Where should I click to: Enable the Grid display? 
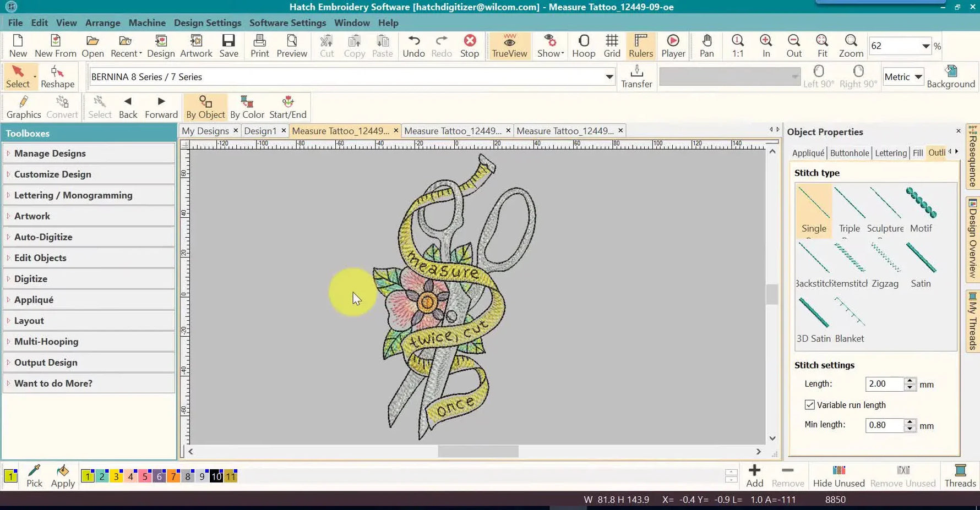coord(612,46)
